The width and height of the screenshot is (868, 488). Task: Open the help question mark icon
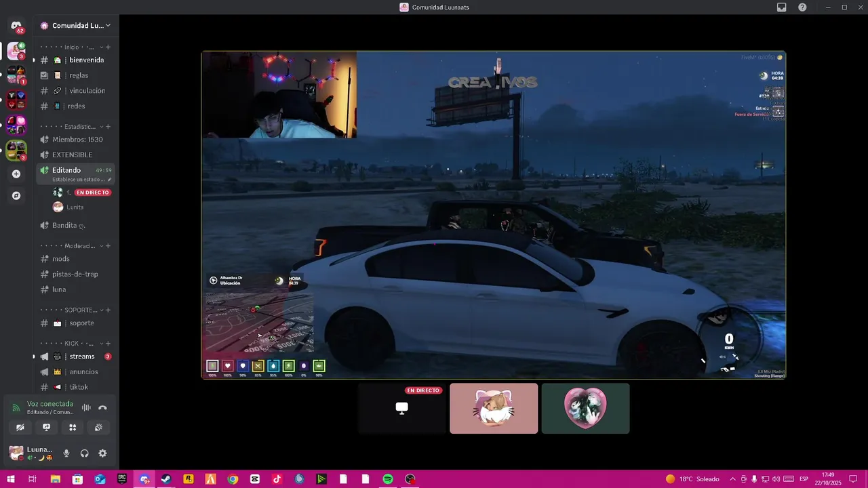pyautogui.click(x=802, y=7)
